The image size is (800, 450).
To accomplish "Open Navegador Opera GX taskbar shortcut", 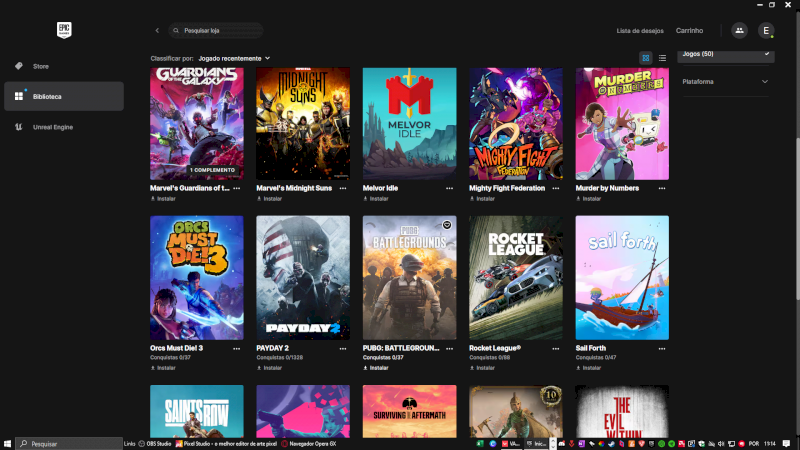I will pos(309,444).
